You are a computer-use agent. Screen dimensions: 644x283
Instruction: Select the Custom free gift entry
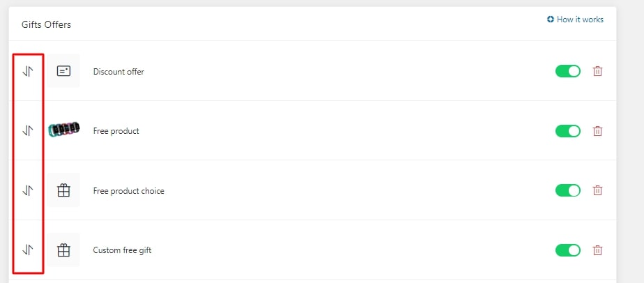click(122, 250)
